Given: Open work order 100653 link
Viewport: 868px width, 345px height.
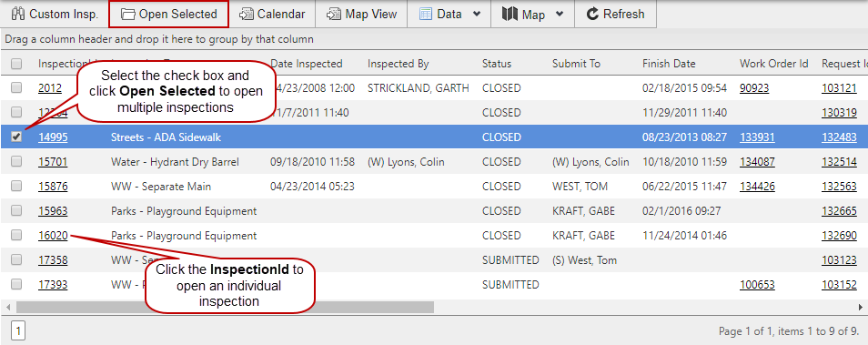Looking at the screenshot, I should tap(757, 284).
